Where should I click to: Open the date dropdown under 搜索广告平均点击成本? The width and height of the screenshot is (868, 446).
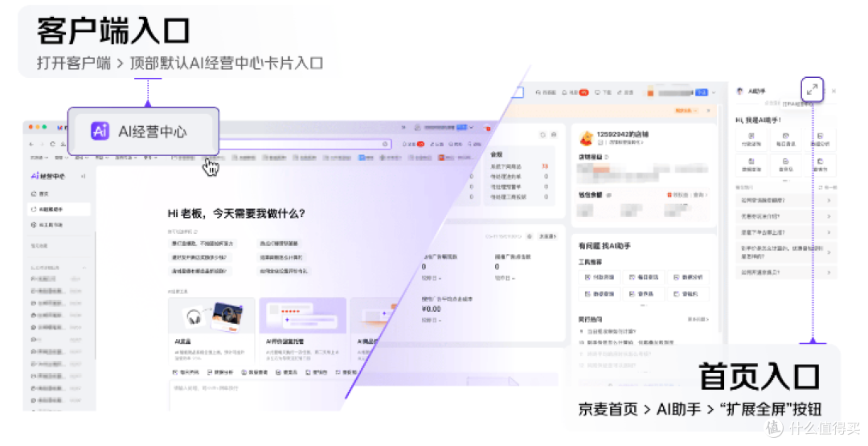point(432,321)
